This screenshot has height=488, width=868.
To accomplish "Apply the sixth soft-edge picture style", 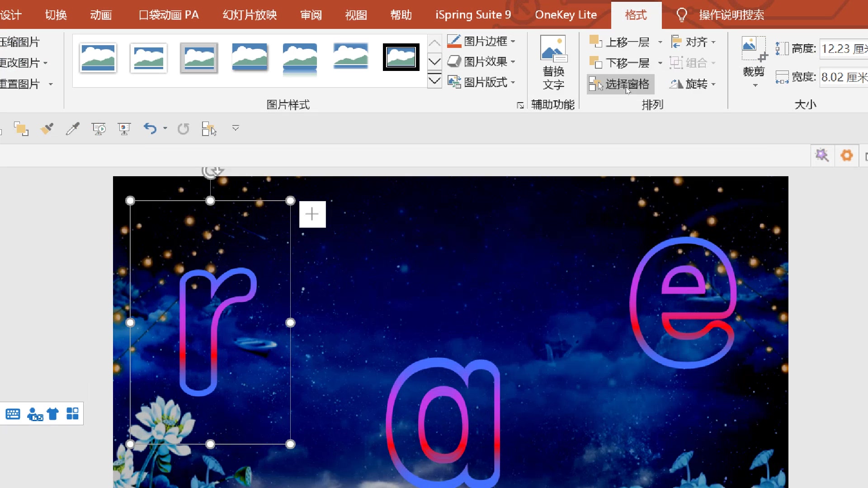I will pos(350,56).
